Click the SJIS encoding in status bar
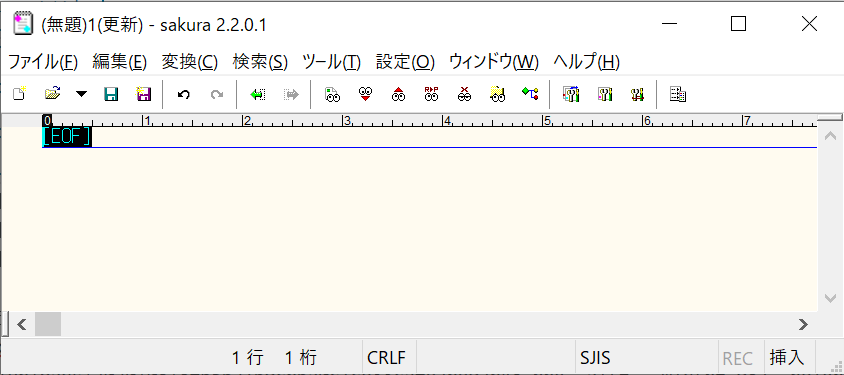The height and width of the screenshot is (375, 844). pyautogui.click(x=595, y=358)
